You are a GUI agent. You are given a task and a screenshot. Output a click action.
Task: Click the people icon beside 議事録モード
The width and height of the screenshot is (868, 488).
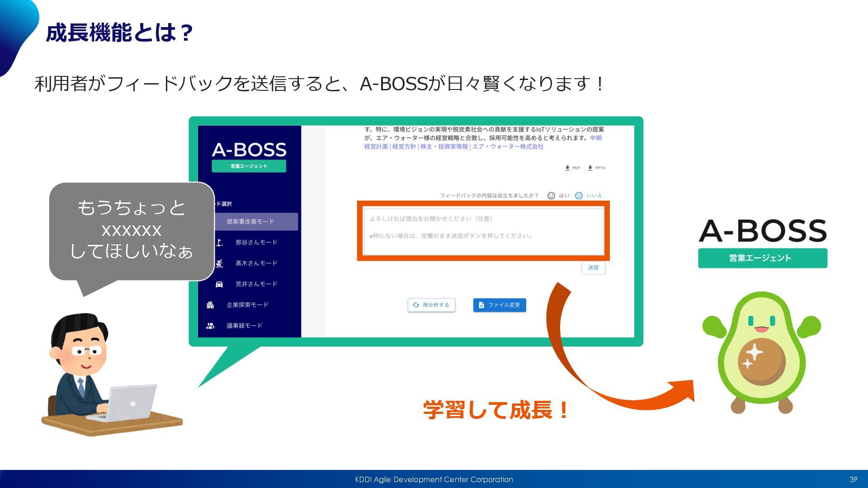pos(210,326)
